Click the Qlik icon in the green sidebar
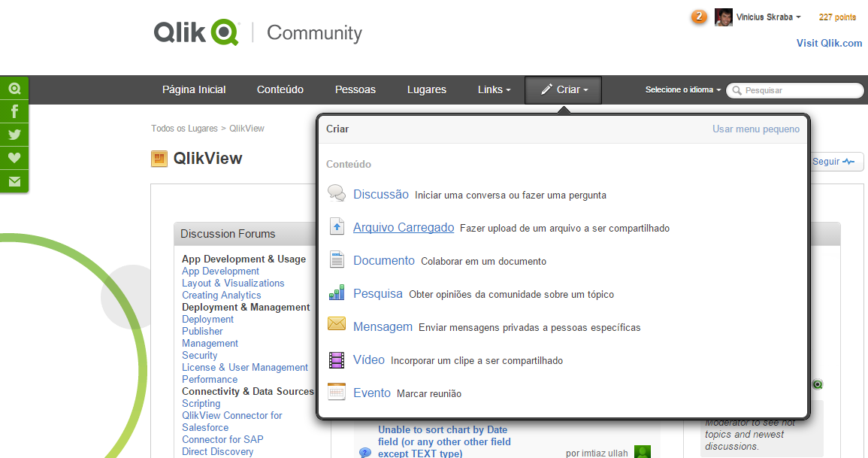 point(14,89)
